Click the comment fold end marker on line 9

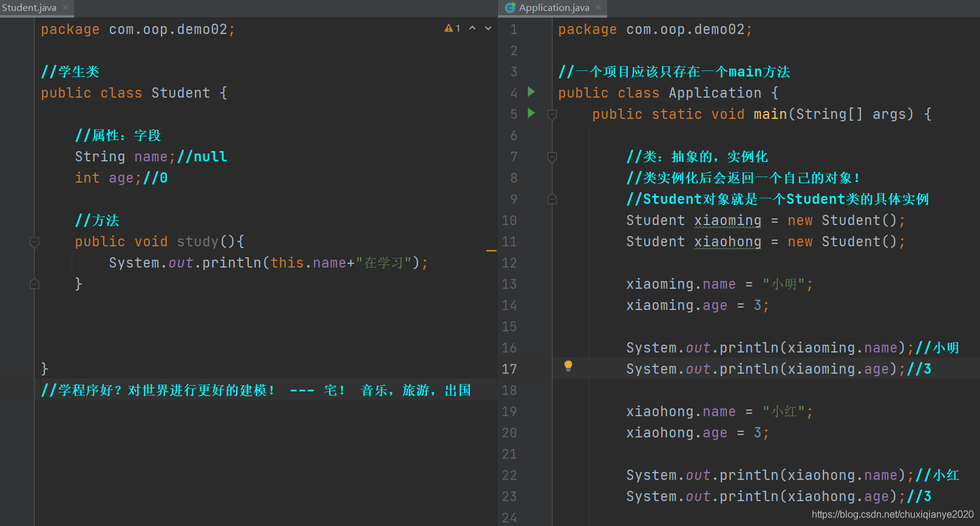552,199
